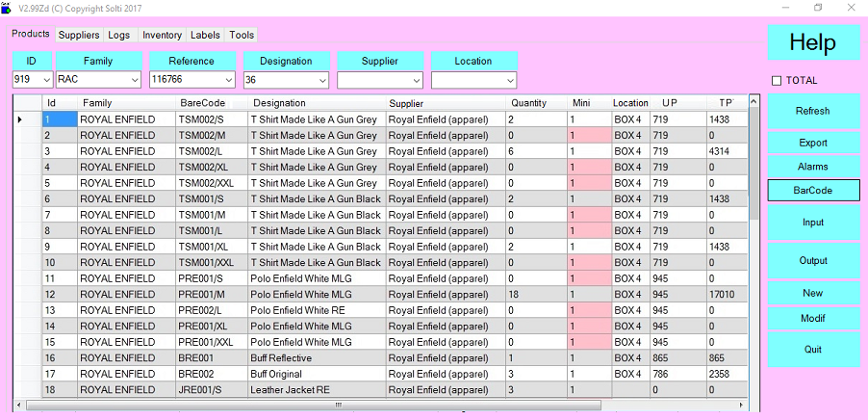Open the Logs tab
This screenshot has width=868, height=420.
(x=119, y=35)
